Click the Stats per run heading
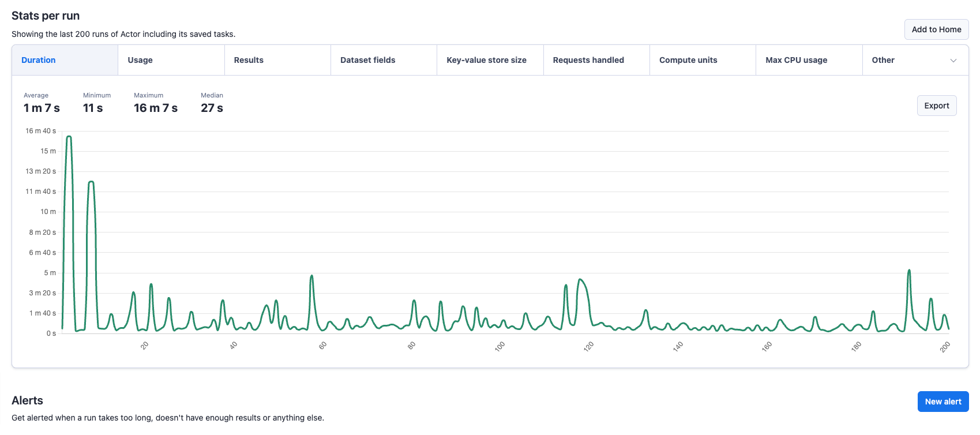 tap(46, 16)
